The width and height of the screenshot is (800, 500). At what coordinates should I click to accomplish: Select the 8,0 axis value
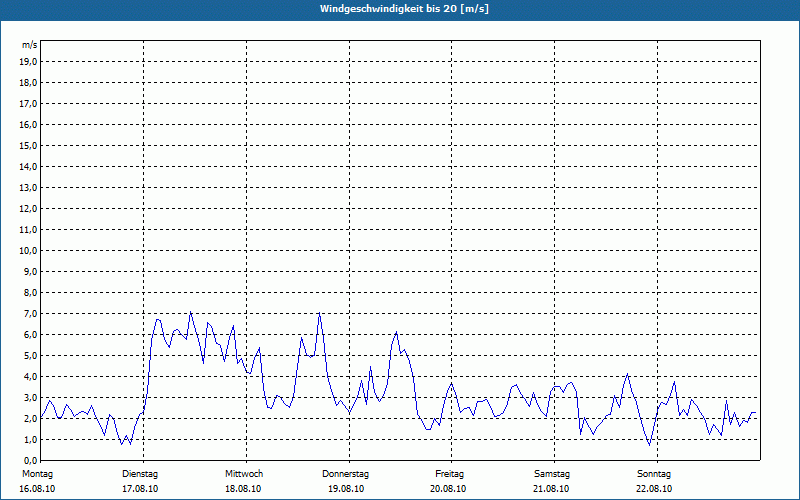31,293
